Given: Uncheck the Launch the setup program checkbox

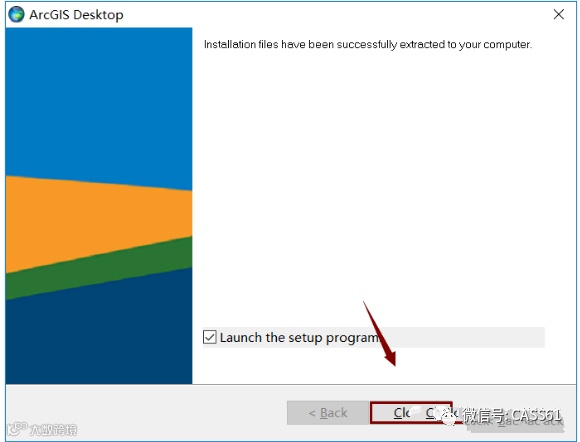Looking at the screenshot, I should pos(210,337).
